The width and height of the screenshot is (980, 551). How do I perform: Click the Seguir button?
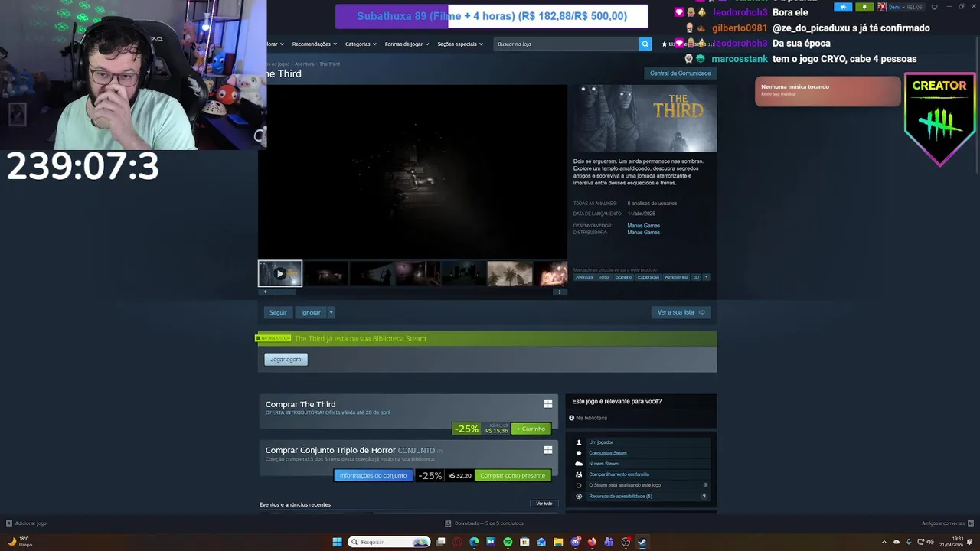278,312
